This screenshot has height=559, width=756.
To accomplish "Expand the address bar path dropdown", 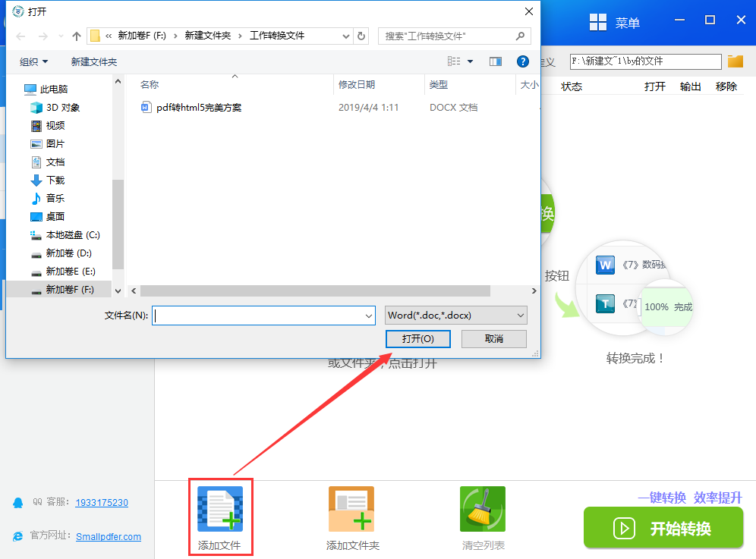I will click(345, 36).
